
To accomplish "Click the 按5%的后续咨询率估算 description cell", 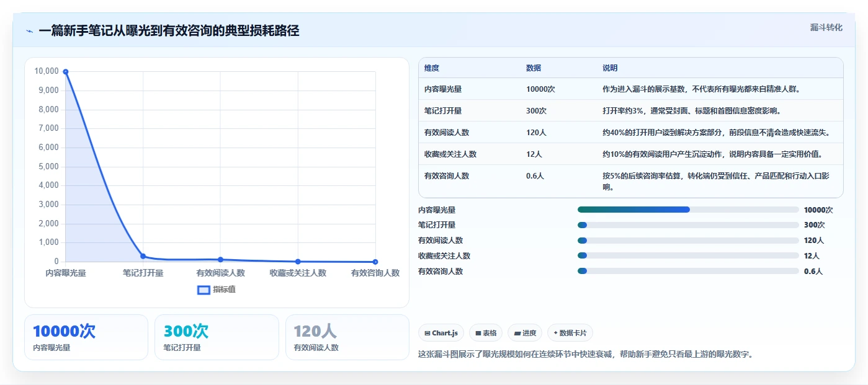I will pos(716,181).
